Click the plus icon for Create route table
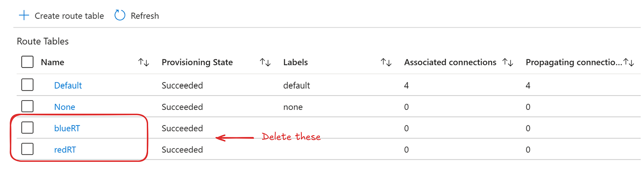 23,16
